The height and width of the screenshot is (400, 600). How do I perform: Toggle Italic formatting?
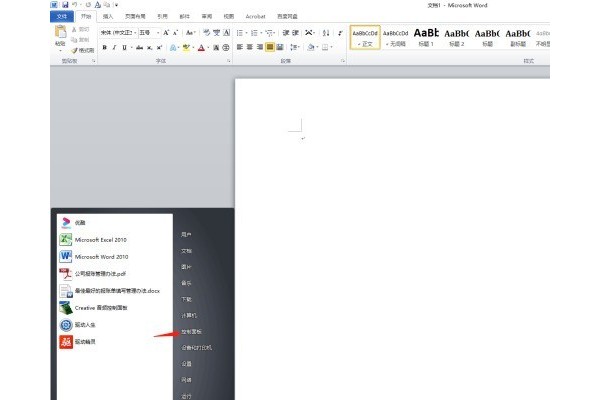[114, 48]
